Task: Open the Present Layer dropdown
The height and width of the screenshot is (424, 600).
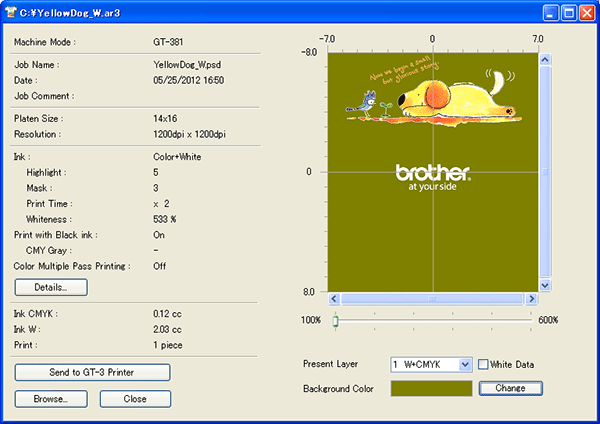Action: (x=465, y=365)
